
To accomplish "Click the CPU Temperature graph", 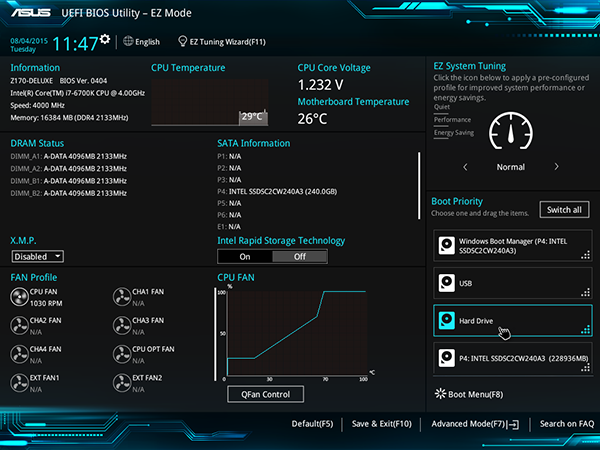I will (x=210, y=103).
